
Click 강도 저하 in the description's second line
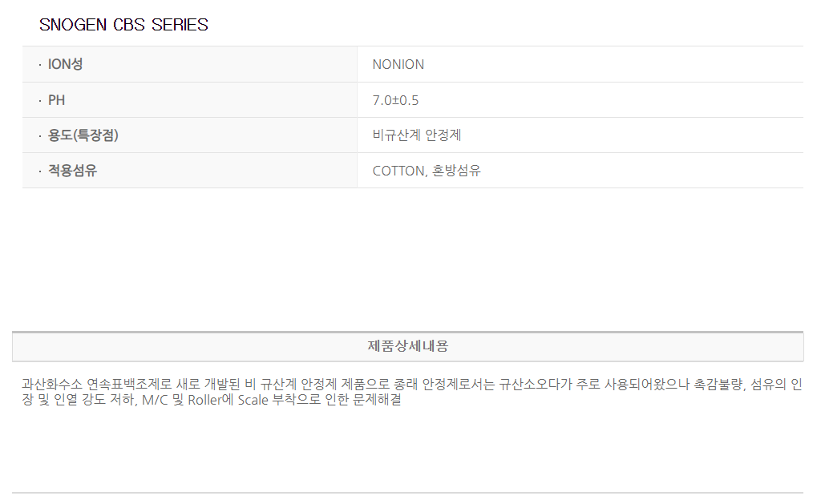pos(107,399)
